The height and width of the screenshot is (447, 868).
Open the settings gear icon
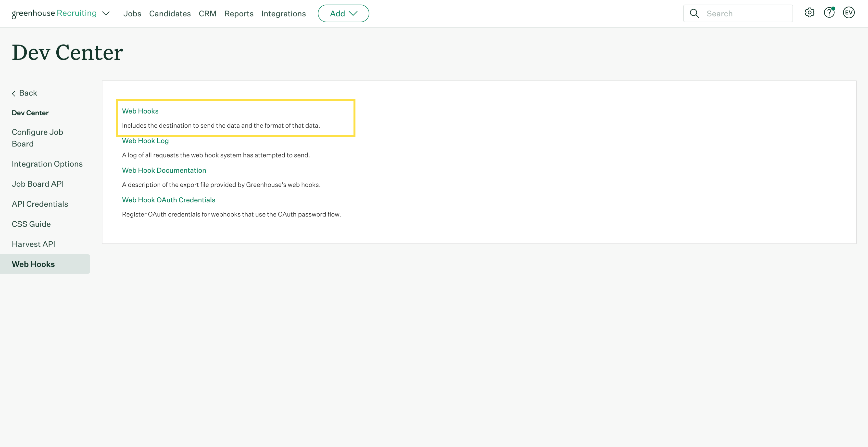click(x=809, y=13)
